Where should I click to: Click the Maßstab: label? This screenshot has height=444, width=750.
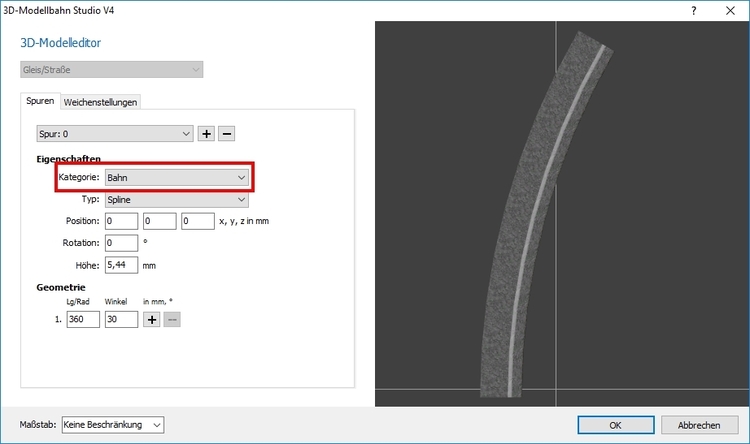38,425
